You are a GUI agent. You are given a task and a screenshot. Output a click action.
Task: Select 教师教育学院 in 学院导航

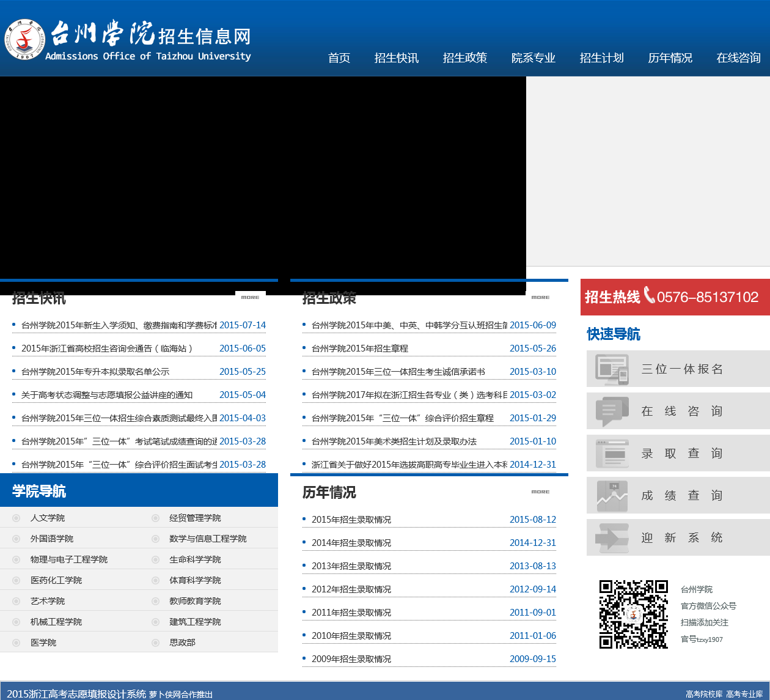coord(195,601)
